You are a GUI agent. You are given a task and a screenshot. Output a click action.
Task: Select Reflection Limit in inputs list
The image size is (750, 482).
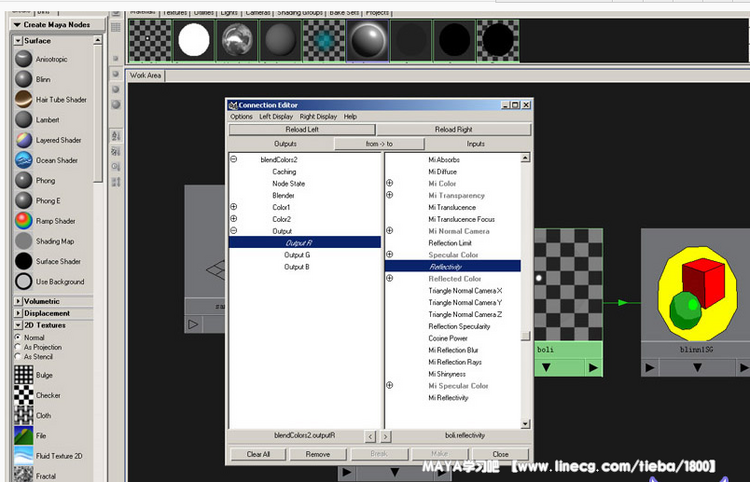450,243
